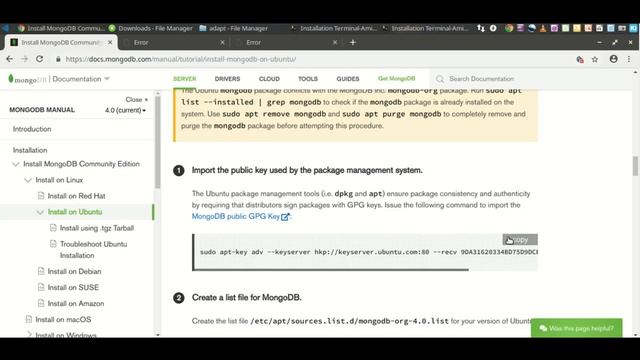Image resolution: width=640 pixels, height=360 pixels.
Task: Click the Get MongoDB link
Action: (396, 78)
